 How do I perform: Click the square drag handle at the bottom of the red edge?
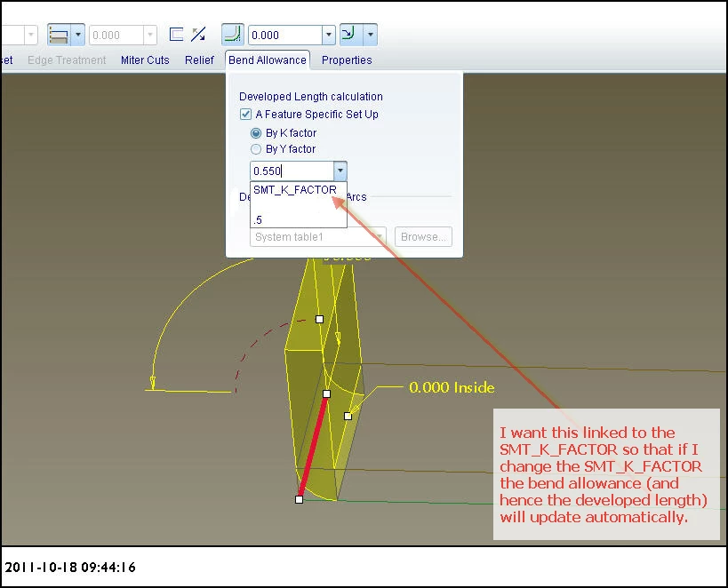pyautogui.click(x=299, y=499)
